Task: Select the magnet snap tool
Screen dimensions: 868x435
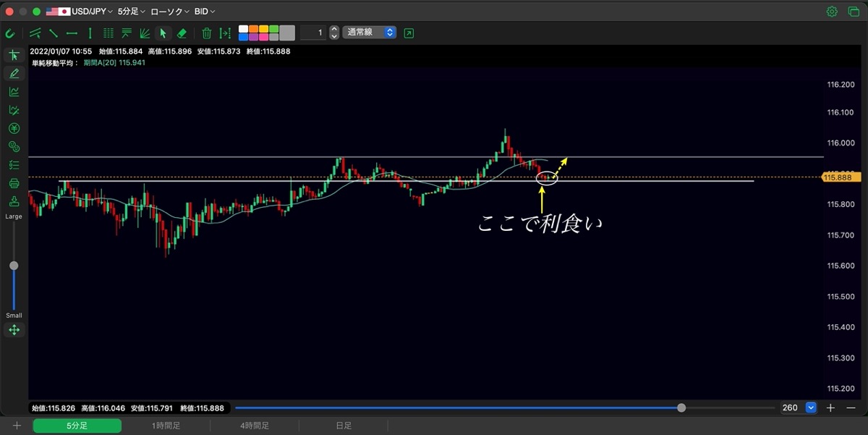Action: (x=10, y=33)
